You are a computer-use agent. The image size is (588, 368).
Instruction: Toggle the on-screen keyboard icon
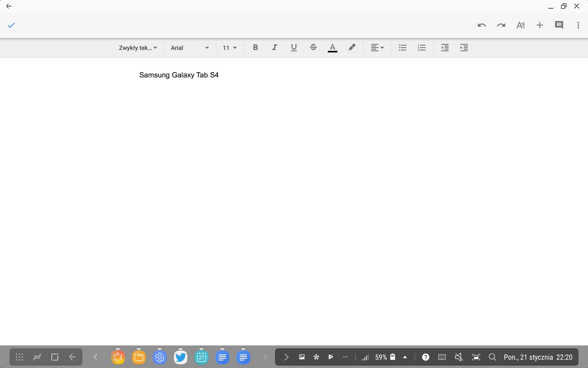tap(442, 357)
